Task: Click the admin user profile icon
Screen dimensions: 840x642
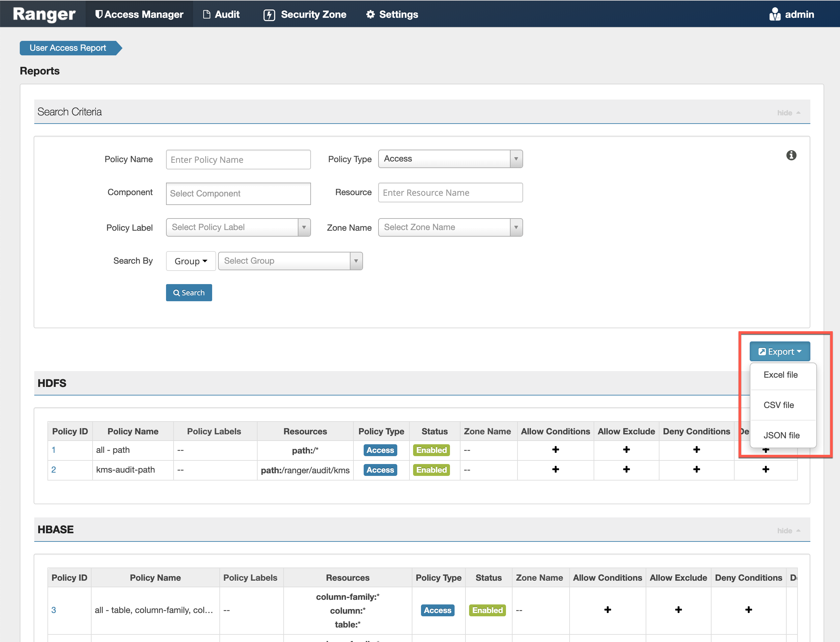Action: point(775,14)
